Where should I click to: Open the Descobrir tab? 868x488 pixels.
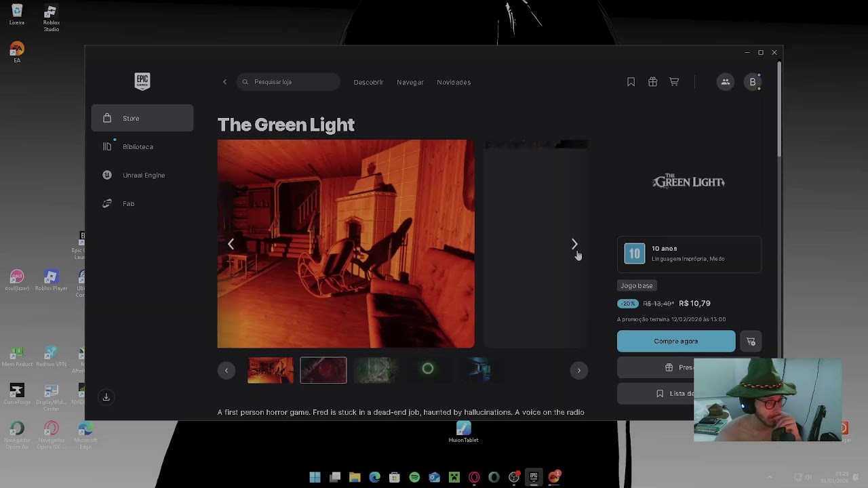[x=368, y=82]
